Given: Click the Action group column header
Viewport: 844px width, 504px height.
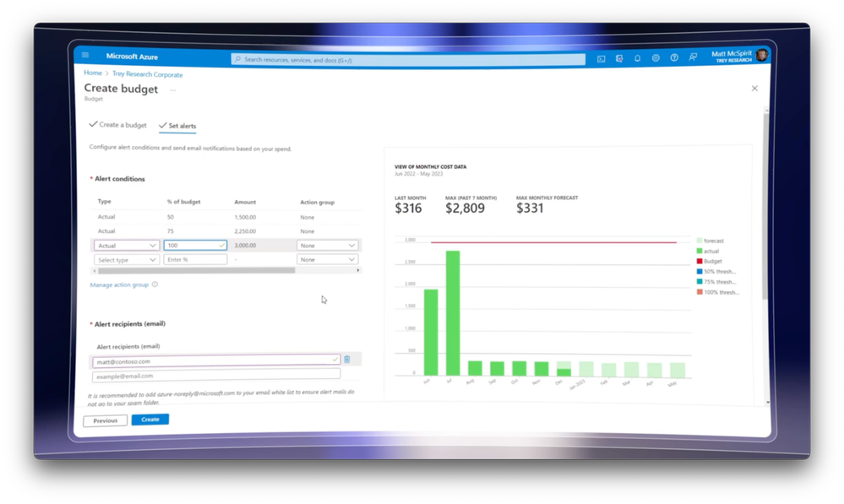Looking at the screenshot, I should pos(317,203).
